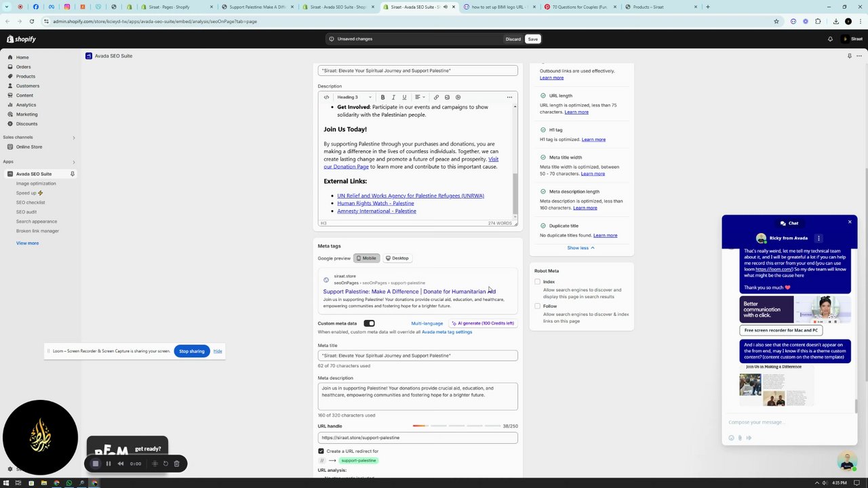Screen dimensions: 868x488
Task: Open Broken link manager
Action: point(37,231)
